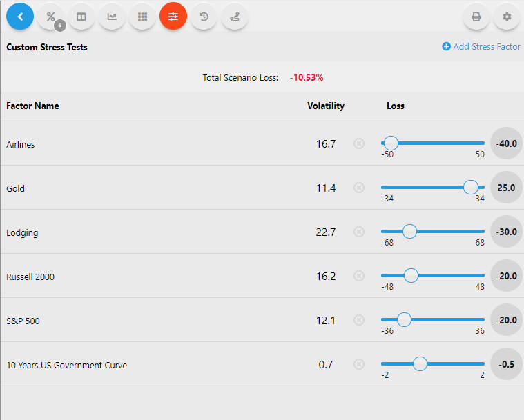Viewport: 524px width, 420px height.
Task: Click the blue back arrow button
Action: pyautogui.click(x=20, y=17)
